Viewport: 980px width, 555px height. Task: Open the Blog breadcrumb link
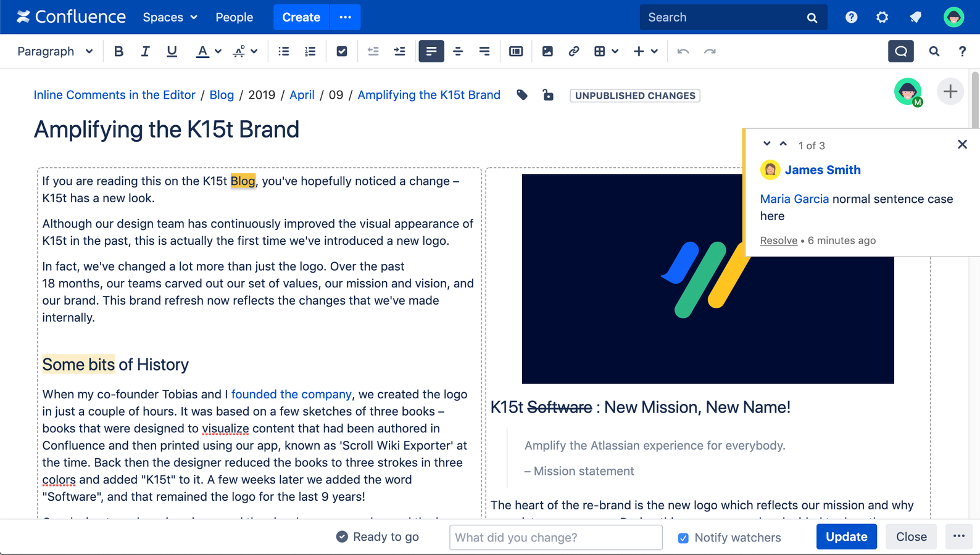222,95
